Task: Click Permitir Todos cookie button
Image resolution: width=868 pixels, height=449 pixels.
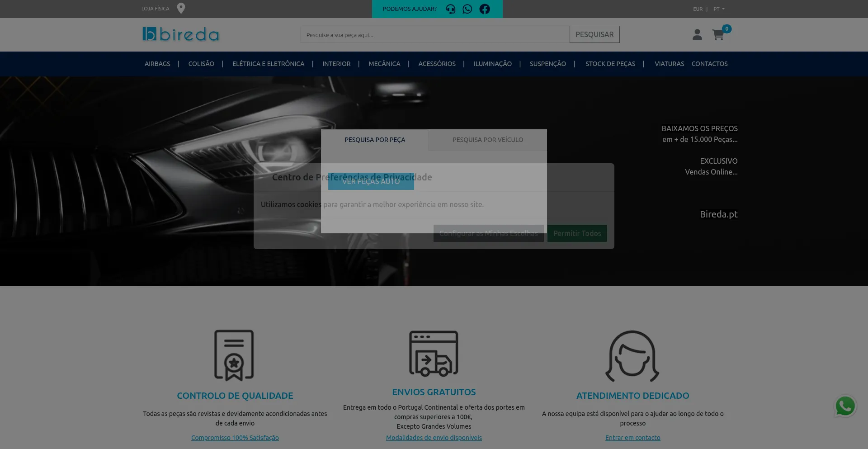Action: tap(577, 233)
